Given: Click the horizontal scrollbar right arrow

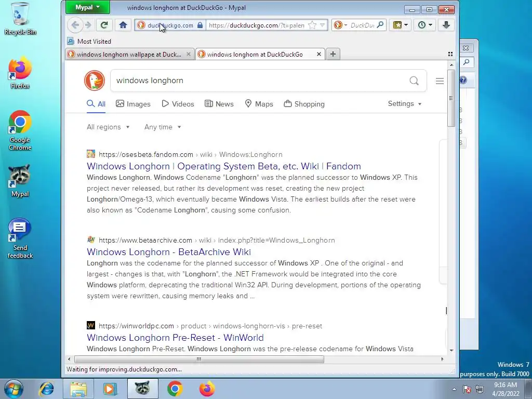Looking at the screenshot, I should click(x=442, y=360).
